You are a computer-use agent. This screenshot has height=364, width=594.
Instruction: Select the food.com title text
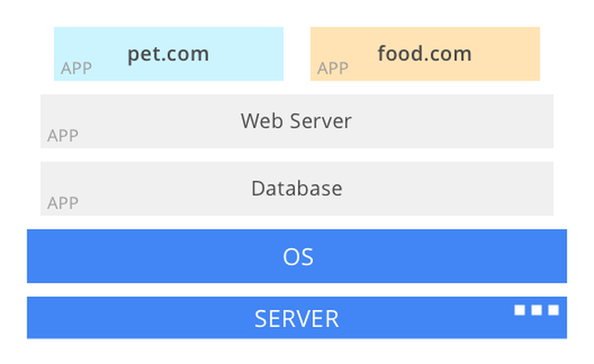(425, 53)
